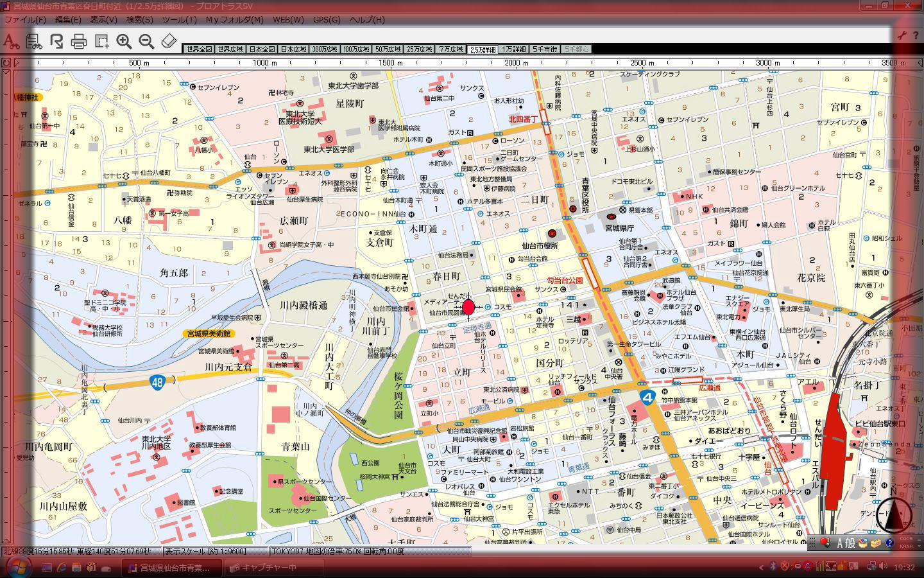Select the area selection tool icon
924x578 pixels.
[x=101, y=42]
